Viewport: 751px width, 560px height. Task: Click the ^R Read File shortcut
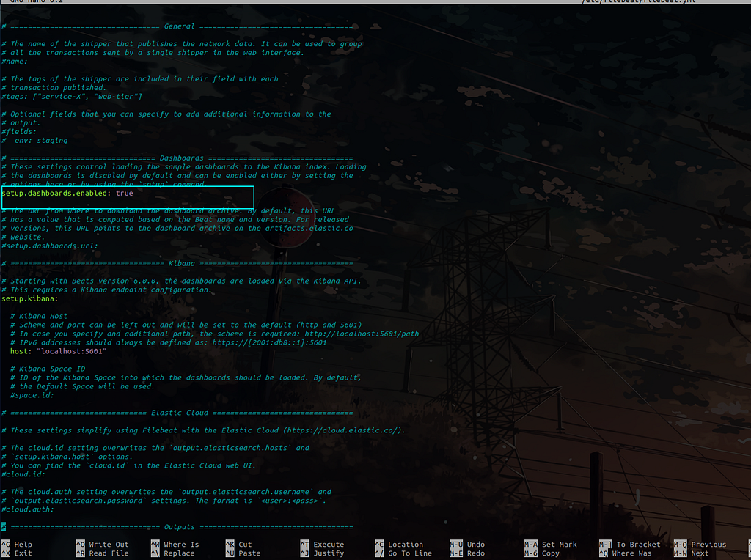[x=103, y=553]
